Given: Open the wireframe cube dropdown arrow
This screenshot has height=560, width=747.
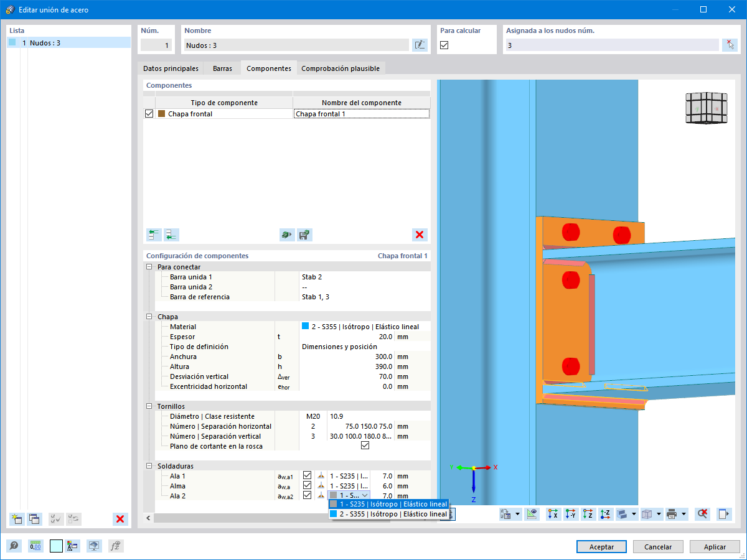Looking at the screenshot, I should tap(659, 514).
